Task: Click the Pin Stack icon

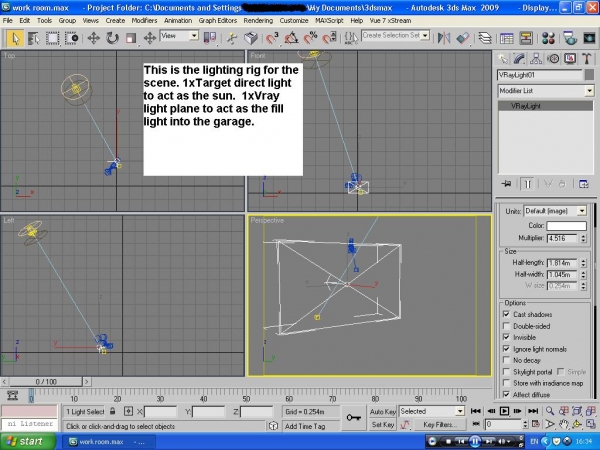Action: 506,184
